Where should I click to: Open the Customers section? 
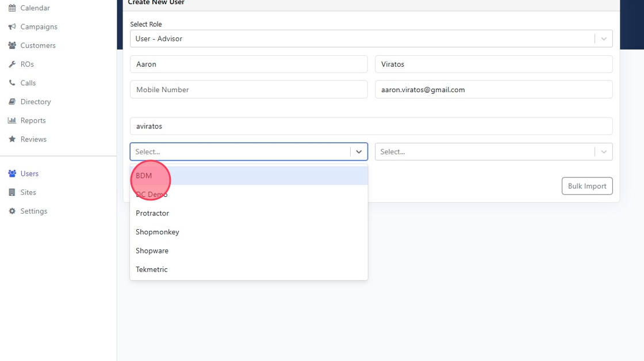coord(38,45)
